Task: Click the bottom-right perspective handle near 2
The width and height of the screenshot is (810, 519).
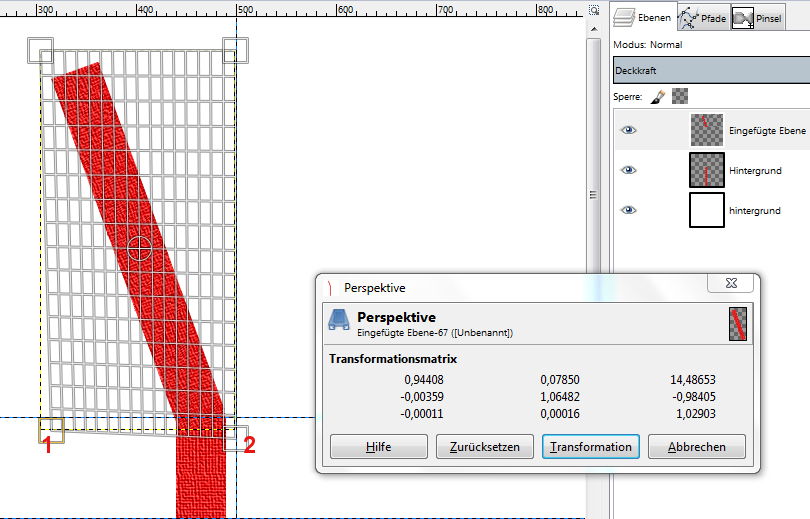Action: (236, 438)
